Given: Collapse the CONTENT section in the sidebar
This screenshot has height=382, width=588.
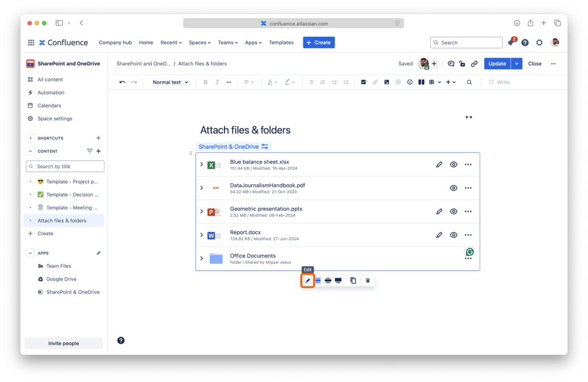Looking at the screenshot, I should click(30, 151).
